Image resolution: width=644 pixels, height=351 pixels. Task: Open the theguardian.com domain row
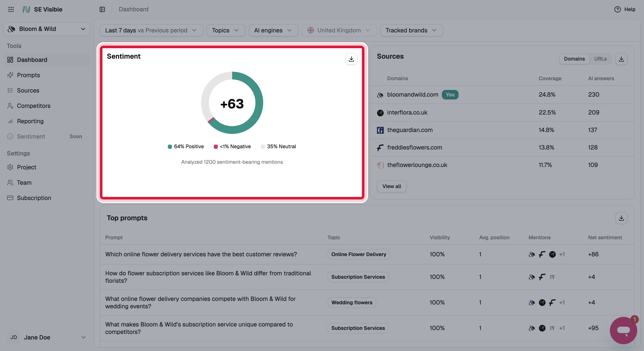(502, 130)
